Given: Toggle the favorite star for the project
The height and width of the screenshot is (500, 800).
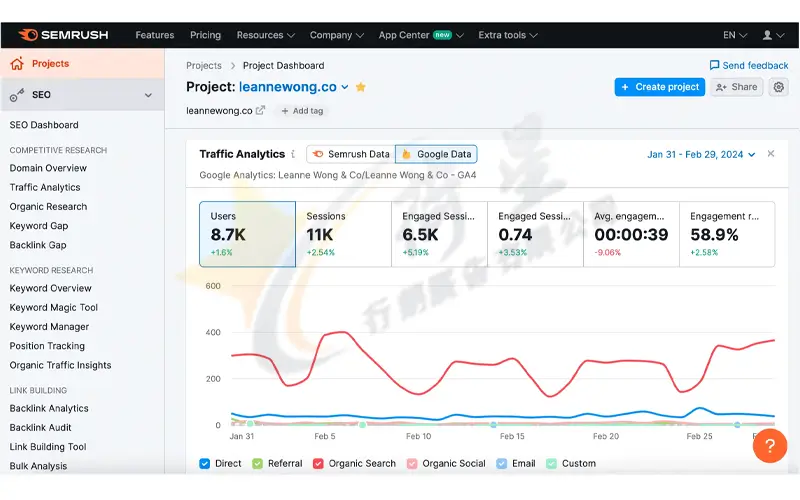Looking at the screenshot, I should point(361,87).
